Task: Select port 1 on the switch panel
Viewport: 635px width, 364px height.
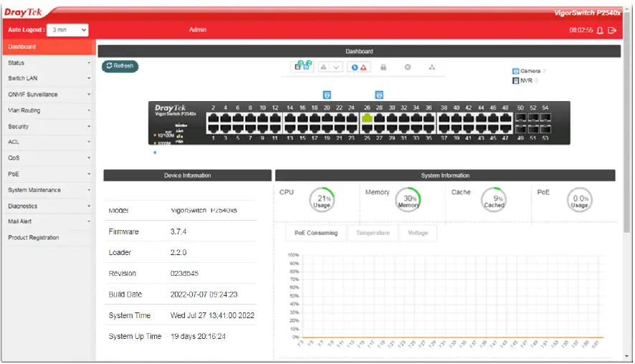Action: 214,129
